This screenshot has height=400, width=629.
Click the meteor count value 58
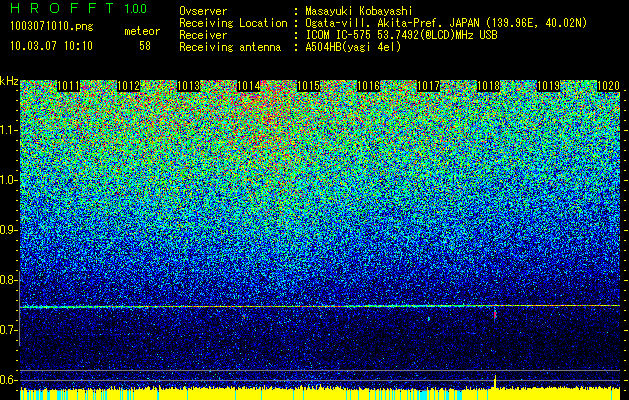tap(145, 46)
